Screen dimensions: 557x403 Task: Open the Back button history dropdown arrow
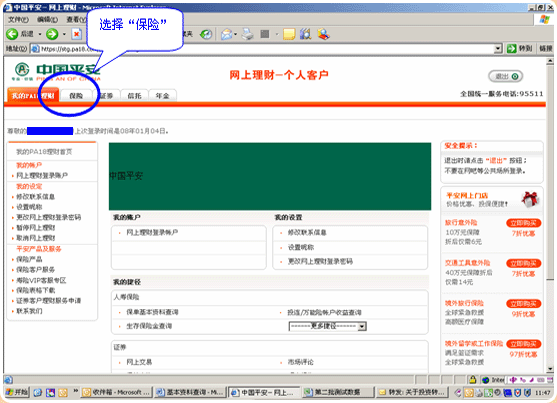tap(40, 34)
